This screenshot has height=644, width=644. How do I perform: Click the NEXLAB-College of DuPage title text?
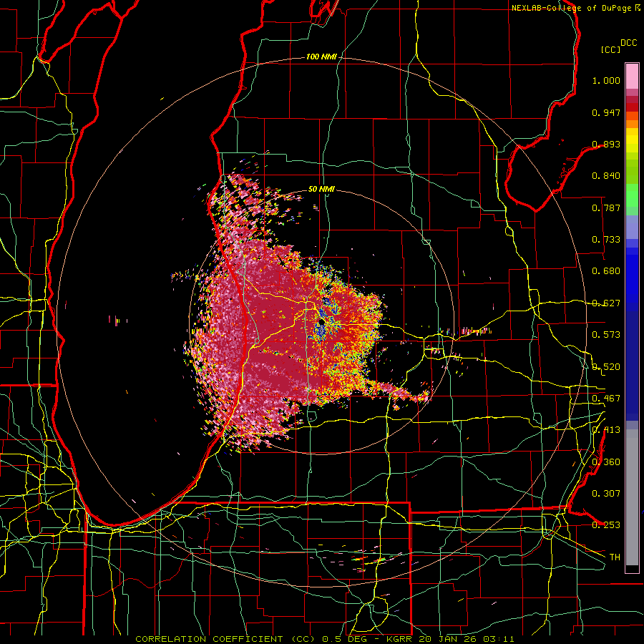point(572,8)
